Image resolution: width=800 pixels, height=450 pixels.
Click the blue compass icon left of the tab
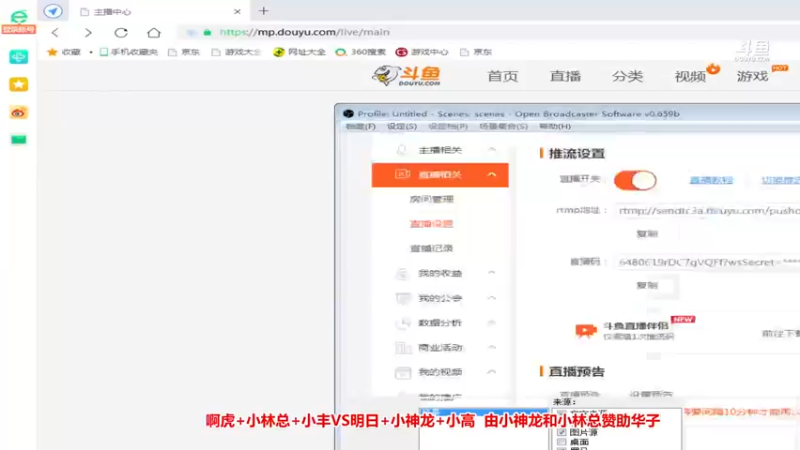click(x=53, y=11)
